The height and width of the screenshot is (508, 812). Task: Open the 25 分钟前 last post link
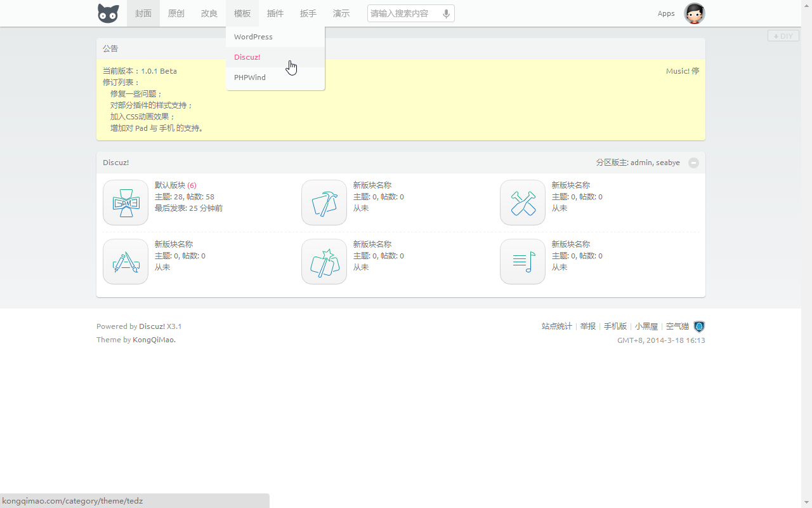pos(206,208)
